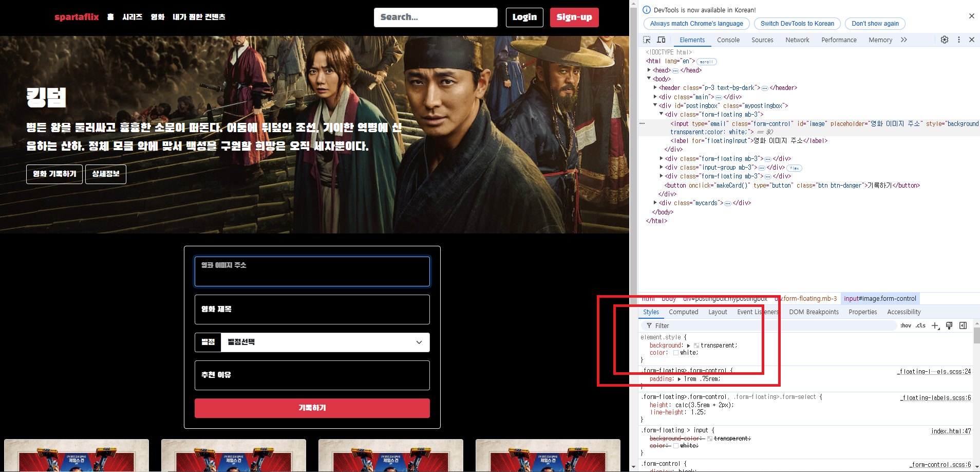Select the Layout pane tab
Screen dimensions: 980x472
pos(718,312)
